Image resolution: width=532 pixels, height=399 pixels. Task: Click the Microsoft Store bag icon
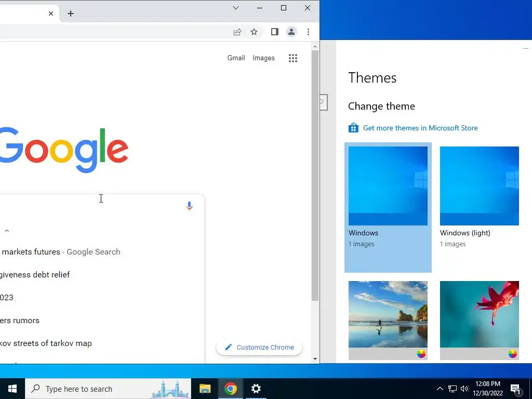pos(353,128)
